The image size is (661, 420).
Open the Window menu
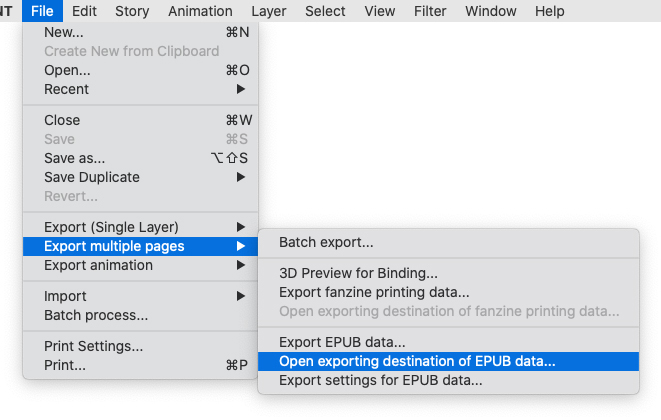pyautogui.click(x=490, y=12)
